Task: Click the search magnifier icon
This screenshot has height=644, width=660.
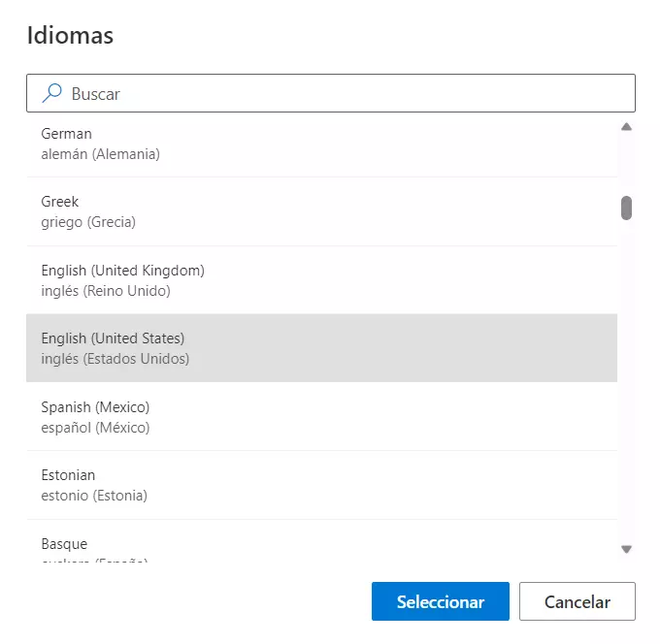Action: [52, 93]
